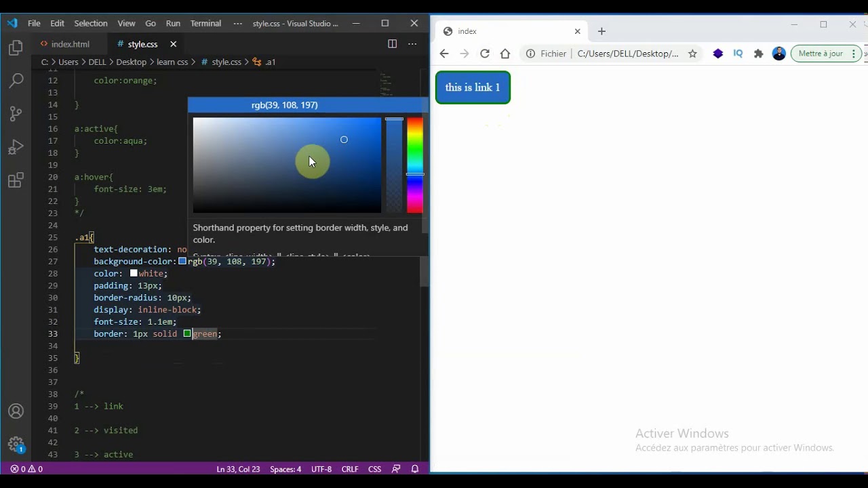Viewport: 868px width, 488px height.
Task: Close the index Chrome tab
Action: tap(578, 31)
